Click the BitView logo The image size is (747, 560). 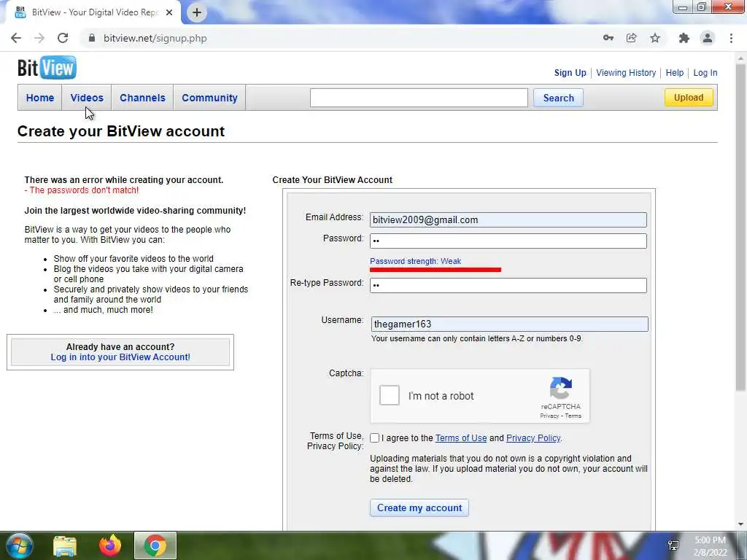(x=47, y=68)
